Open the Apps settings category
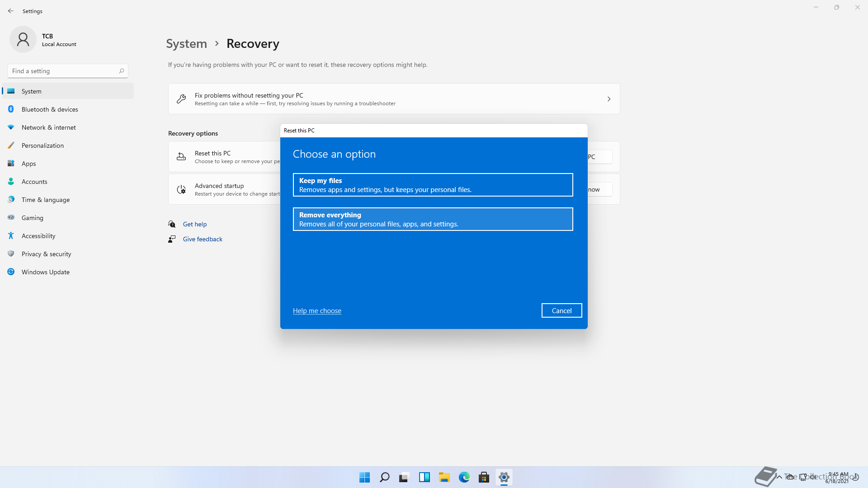Viewport: 868px width, 488px height. pyautogui.click(x=28, y=164)
